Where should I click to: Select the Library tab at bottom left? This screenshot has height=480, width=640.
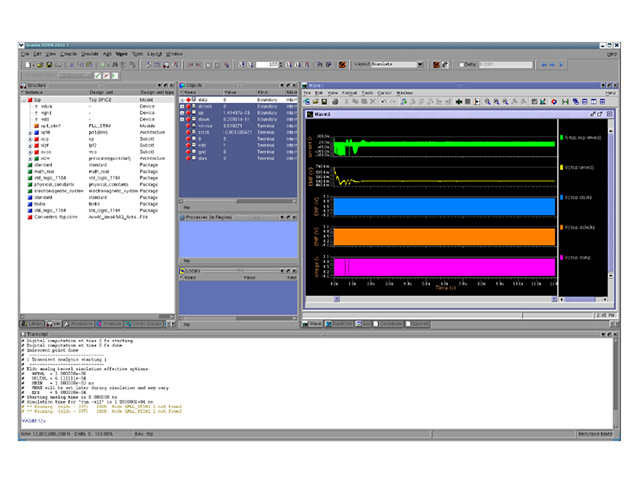tap(31, 323)
